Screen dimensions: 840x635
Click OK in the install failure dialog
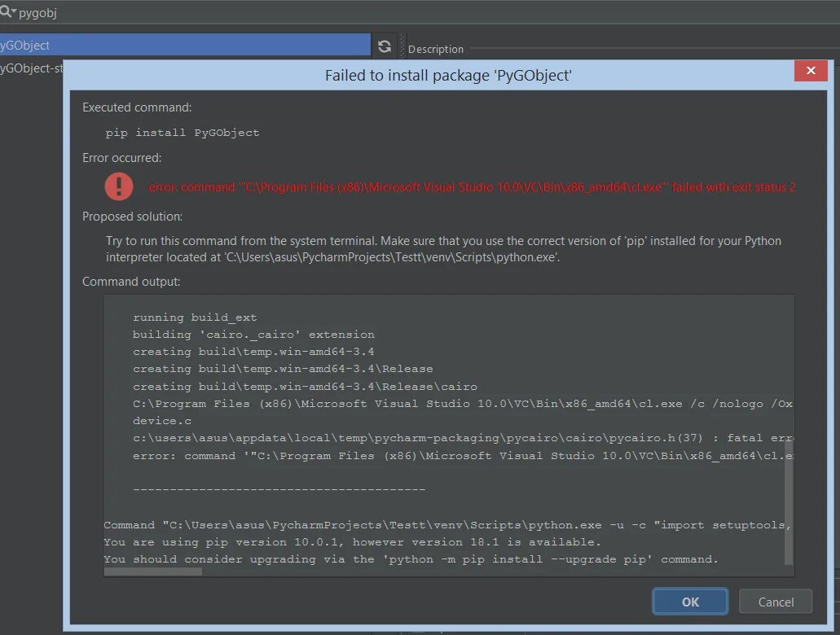[x=690, y=602]
